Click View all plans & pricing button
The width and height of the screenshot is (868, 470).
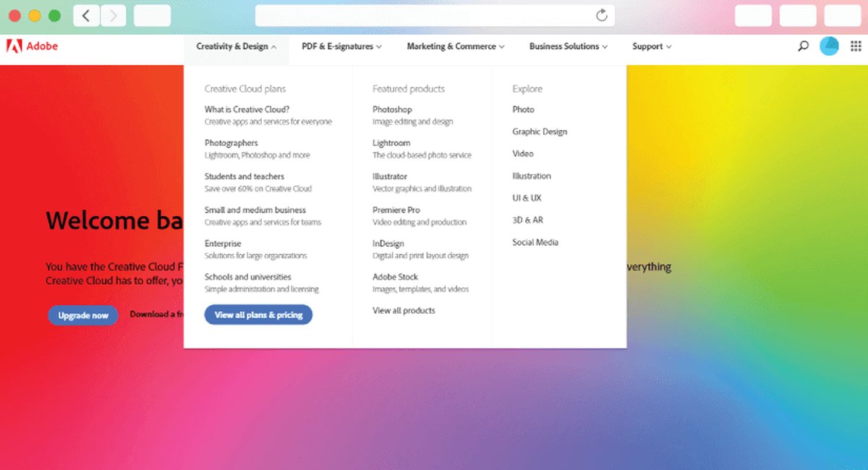coord(258,315)
